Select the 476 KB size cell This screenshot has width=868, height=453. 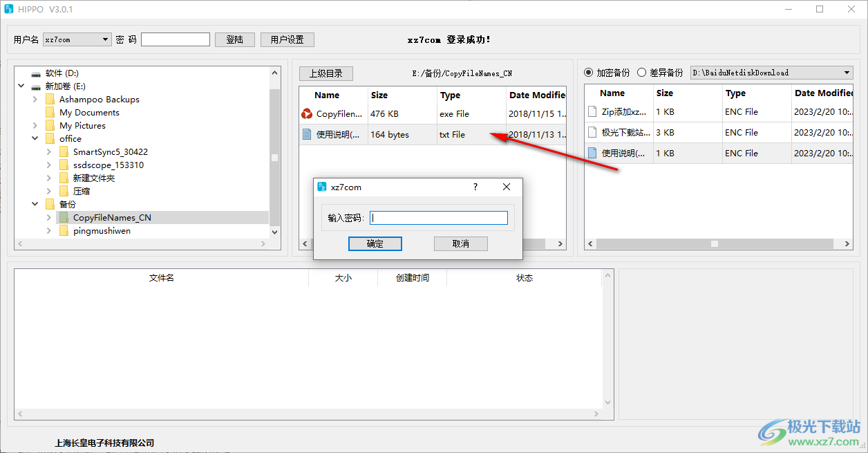(x=402, y=114)
